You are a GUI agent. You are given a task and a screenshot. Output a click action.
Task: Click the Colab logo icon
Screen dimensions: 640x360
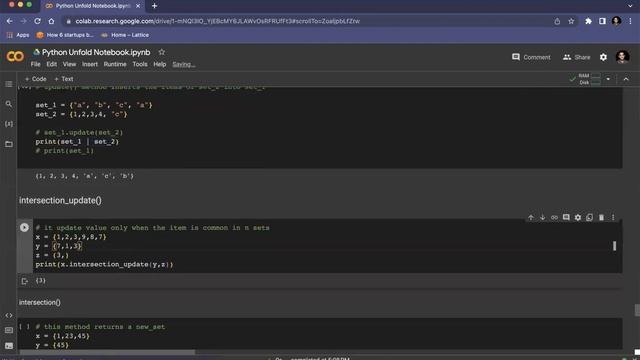(15, 56)
